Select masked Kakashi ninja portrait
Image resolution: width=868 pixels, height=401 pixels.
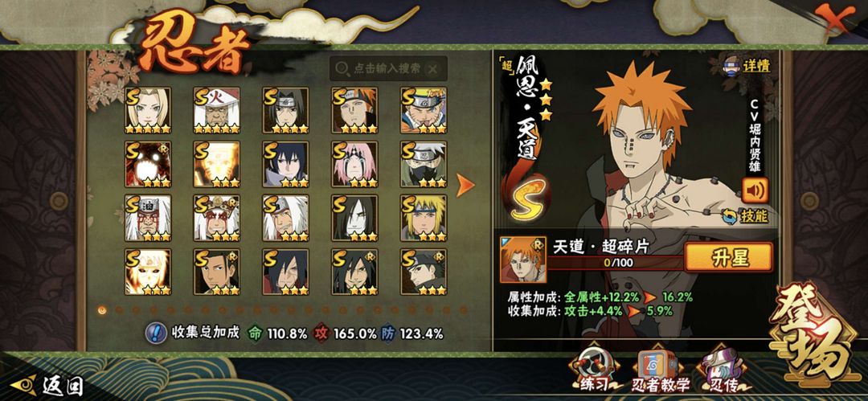point(424,164)
